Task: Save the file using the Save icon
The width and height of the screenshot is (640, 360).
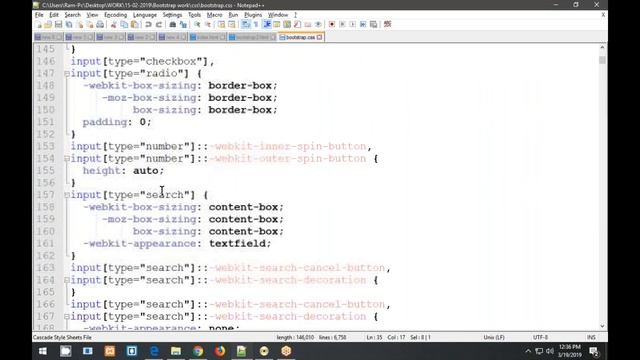Action: (x=58, y=24)
